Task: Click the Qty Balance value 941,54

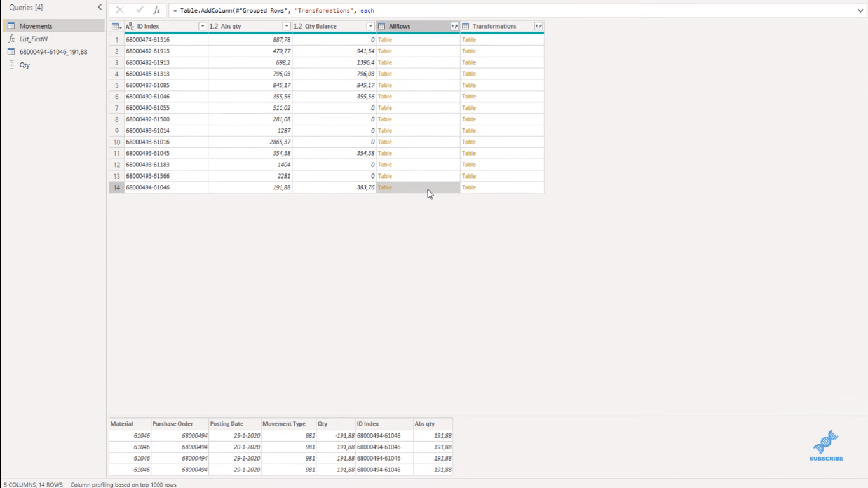Action: tap(365, 51)
